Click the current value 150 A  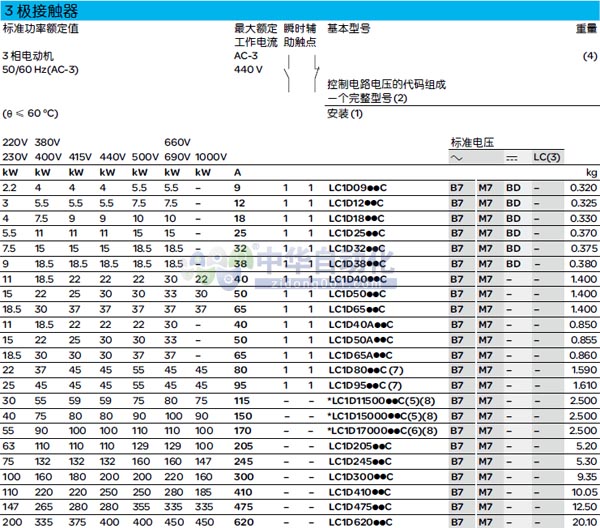243,416
